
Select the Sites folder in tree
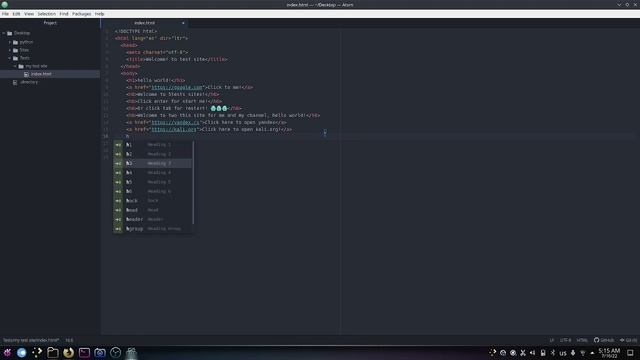[x=24, y=50]
